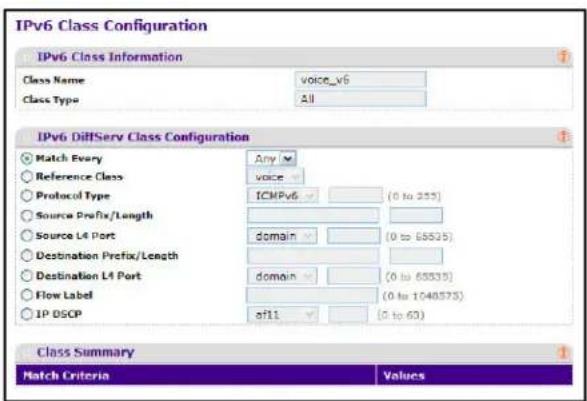The height and width of the screenshot is (401, 587).
Task: Click help icon in IPv6 DiffServ Class Configuration header
Action: click(563, 137)
